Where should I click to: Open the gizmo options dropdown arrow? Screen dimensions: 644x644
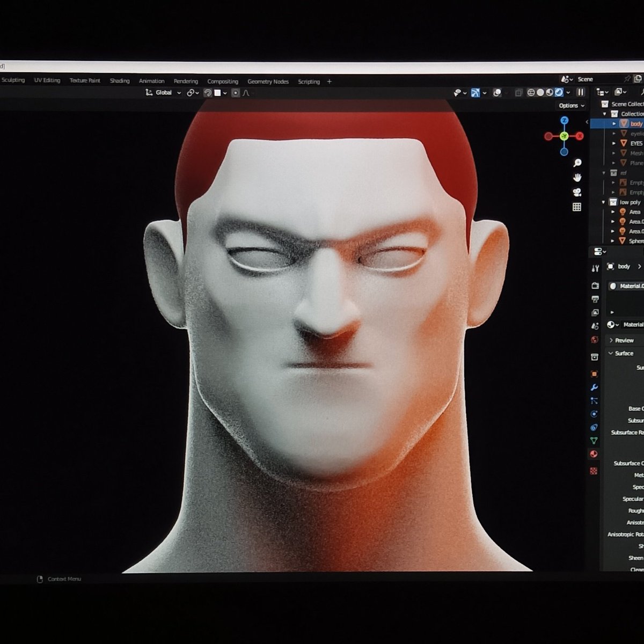point(484,93)
